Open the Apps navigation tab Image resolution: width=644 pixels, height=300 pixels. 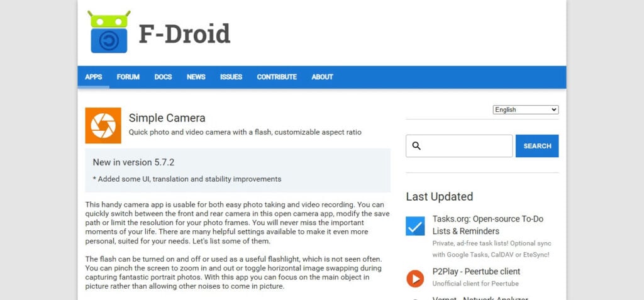94,77
